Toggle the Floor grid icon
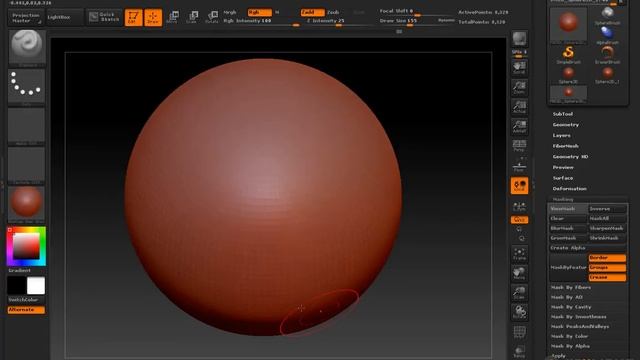Screen dimensions: 640x360 pos(520,165)
